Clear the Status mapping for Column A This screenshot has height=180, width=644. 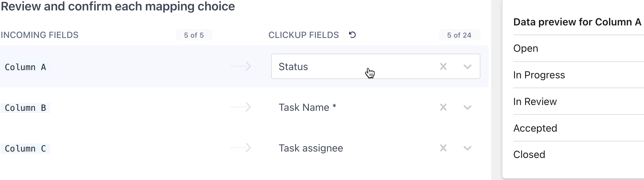443,66
